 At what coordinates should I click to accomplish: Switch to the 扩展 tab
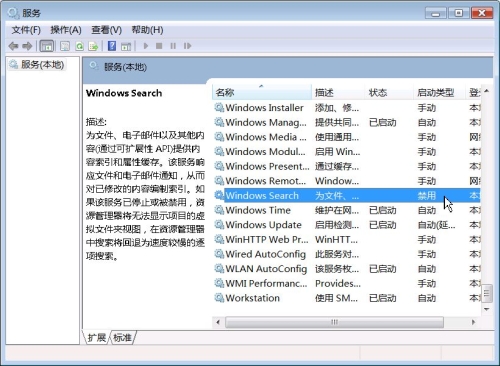tap(97, 338)
